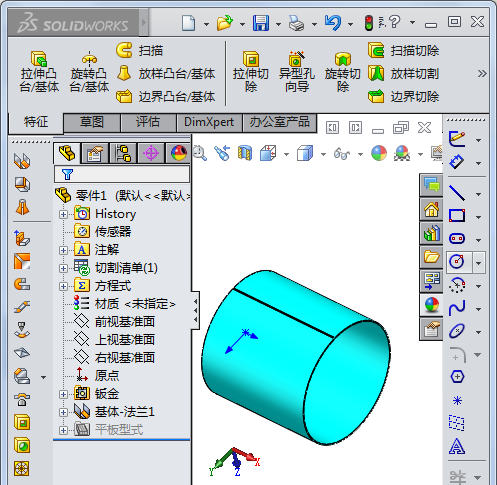Image resolution: width=497 pixels, height=485 pixels.
Task: Select the Slot sketch tool
Action: click(x=457, y=239)
